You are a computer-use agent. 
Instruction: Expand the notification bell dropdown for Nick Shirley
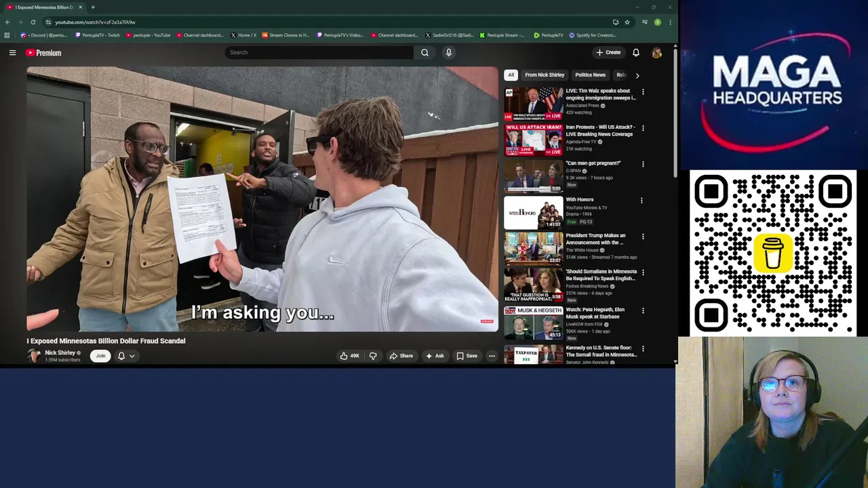[127, 356]
